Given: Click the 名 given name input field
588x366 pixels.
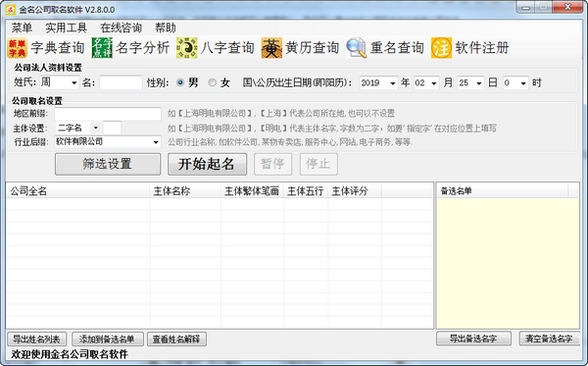Looking at the screenshot, I should point(121,82).
